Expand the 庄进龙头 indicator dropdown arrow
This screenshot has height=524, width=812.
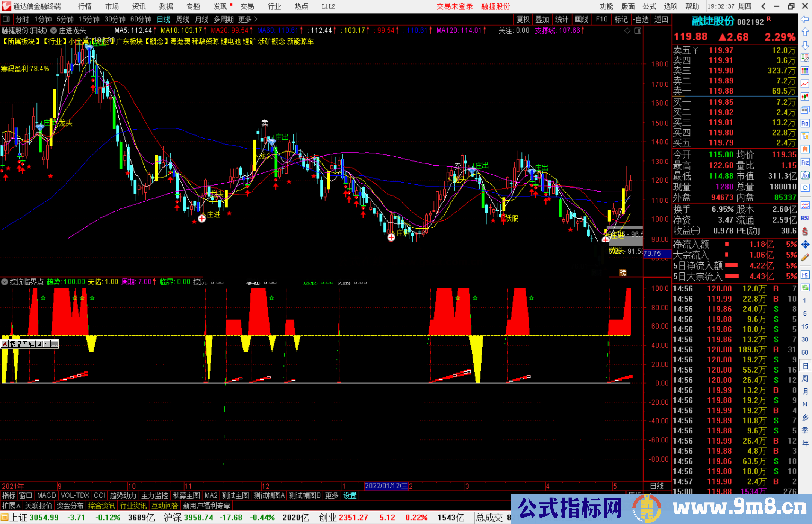pos(53,31)
